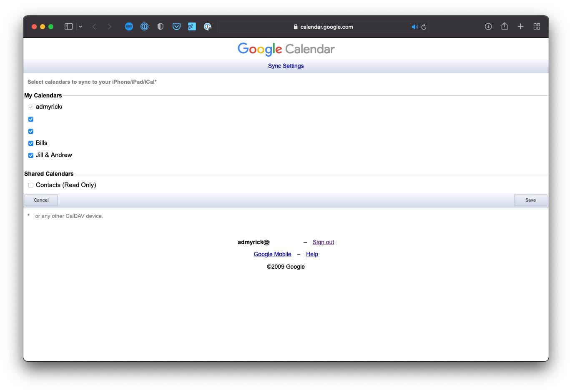Open a new tab with plus icon
This screenshot has width=572, height=392.
(x=520, y=27)
